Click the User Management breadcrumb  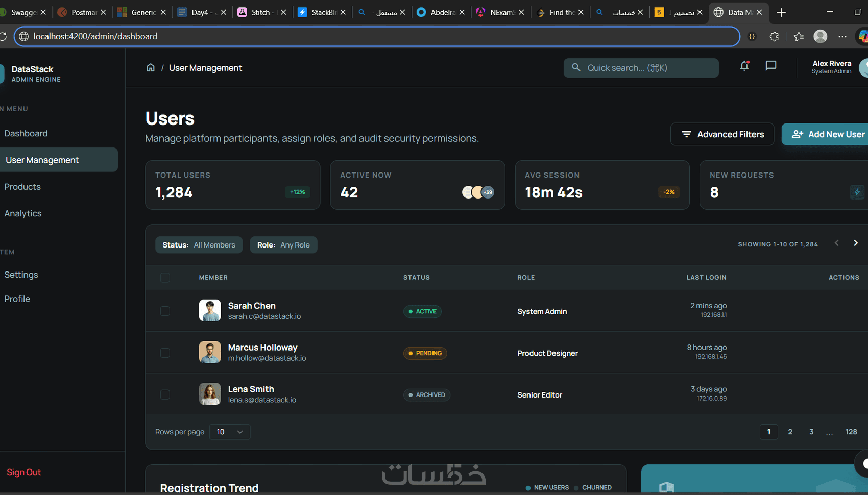205,68
